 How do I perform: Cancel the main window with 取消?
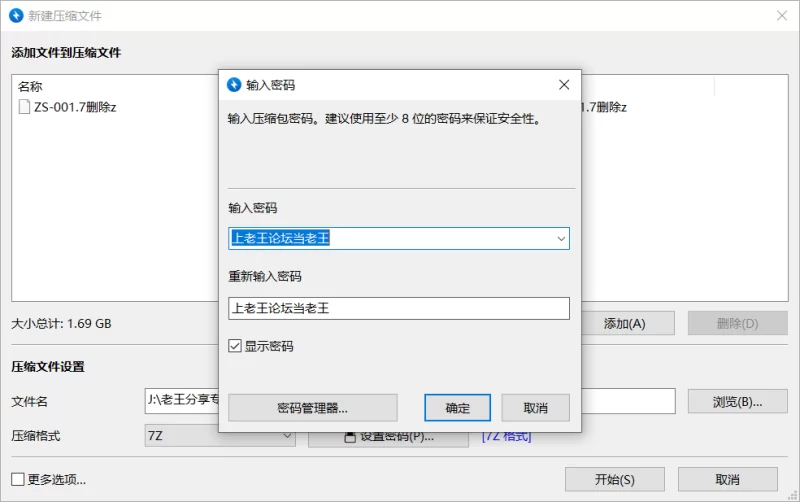pyautogui.click(x=727, y=479)
